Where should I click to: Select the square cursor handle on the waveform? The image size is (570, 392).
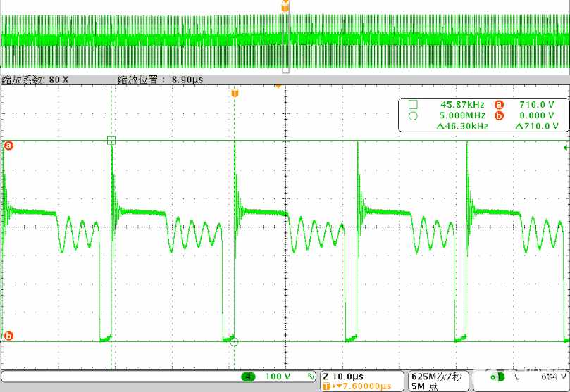(111, 141)
